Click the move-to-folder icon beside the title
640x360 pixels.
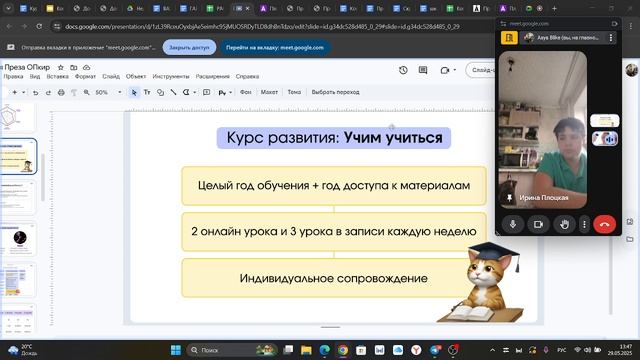tap(73, 67)
